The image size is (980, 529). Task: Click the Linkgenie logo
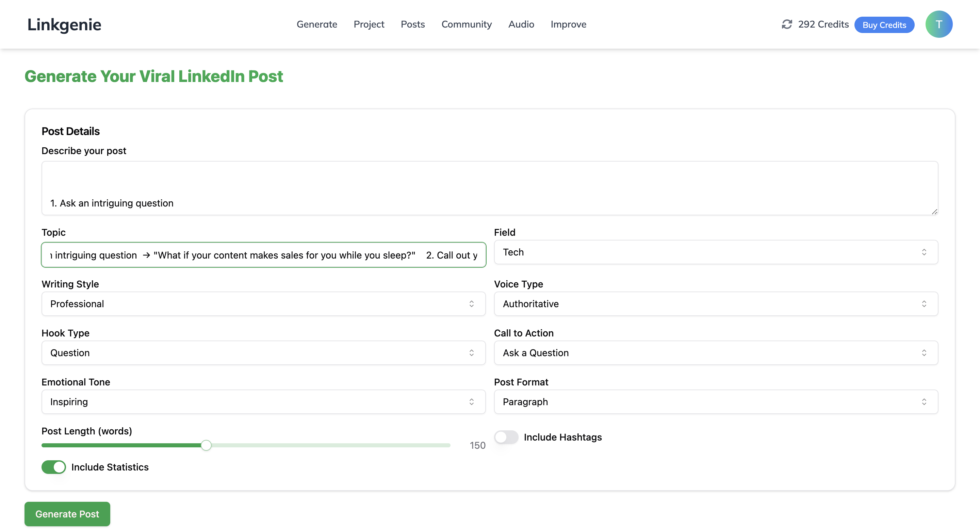64,25
